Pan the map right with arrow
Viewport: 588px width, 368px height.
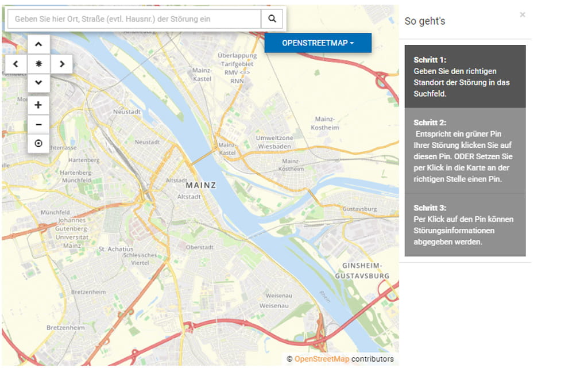point(61,64)
